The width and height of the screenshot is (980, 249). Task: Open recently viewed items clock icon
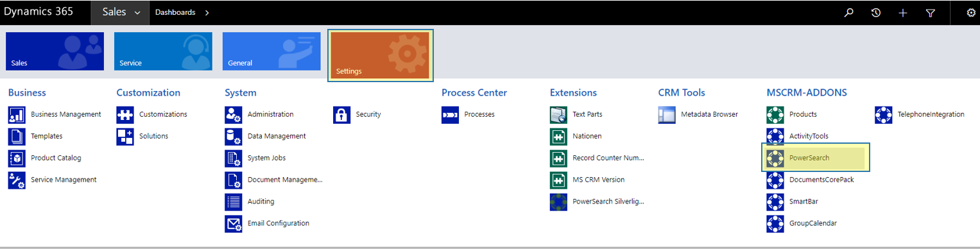pyautogui.click(x=875, y=12)
